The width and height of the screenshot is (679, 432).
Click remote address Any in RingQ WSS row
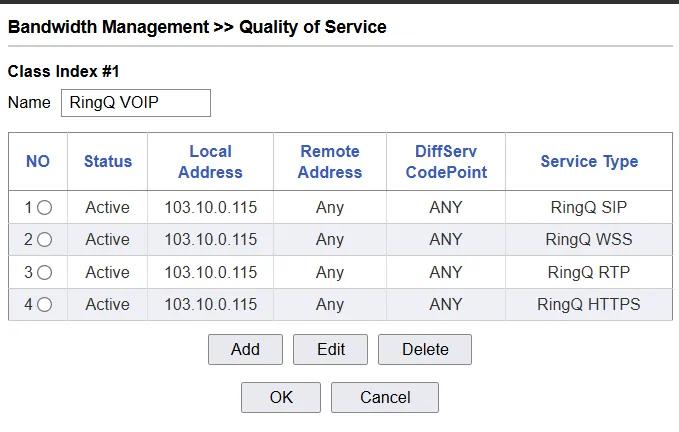click(x=330, y=240)
